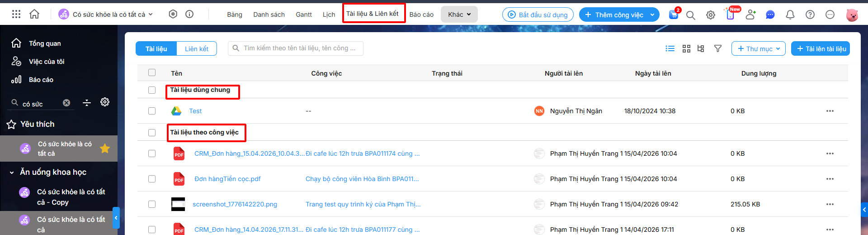Screen dimensions: 868x235
Task: Switch to Liên kết sub-tab
Action: point(197,48)
